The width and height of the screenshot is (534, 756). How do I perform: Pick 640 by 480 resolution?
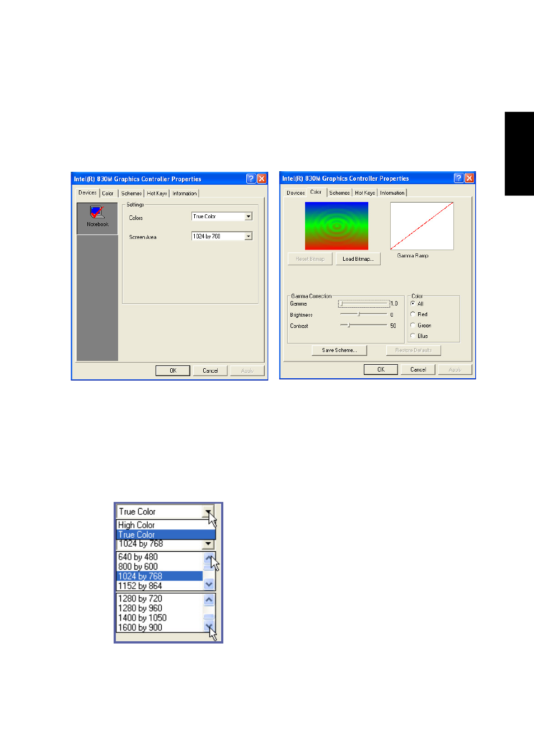tap(160, 557)
